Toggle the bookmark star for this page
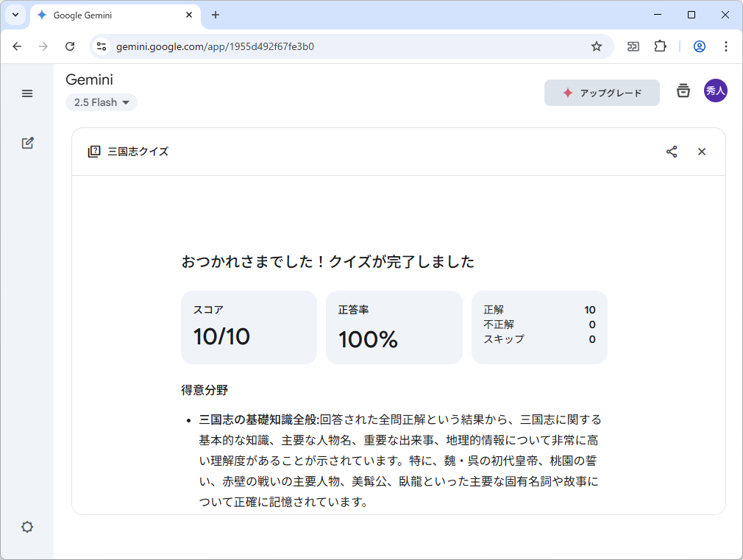 click(x=596, y=46)
